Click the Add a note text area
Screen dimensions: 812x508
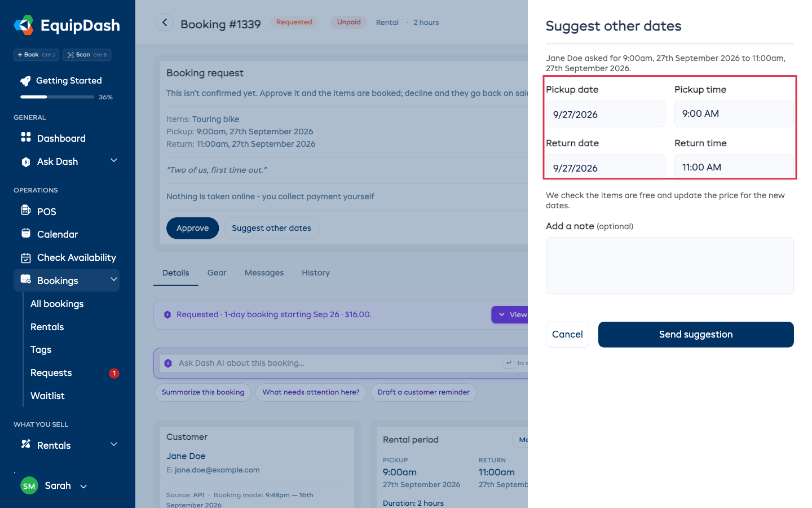[670, 266]
